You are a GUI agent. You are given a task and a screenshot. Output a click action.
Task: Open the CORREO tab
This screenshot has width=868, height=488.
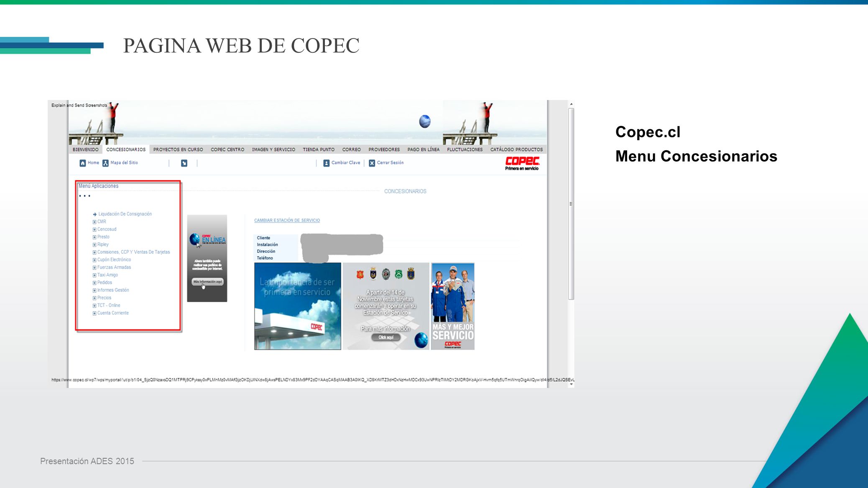click(352, 149)
